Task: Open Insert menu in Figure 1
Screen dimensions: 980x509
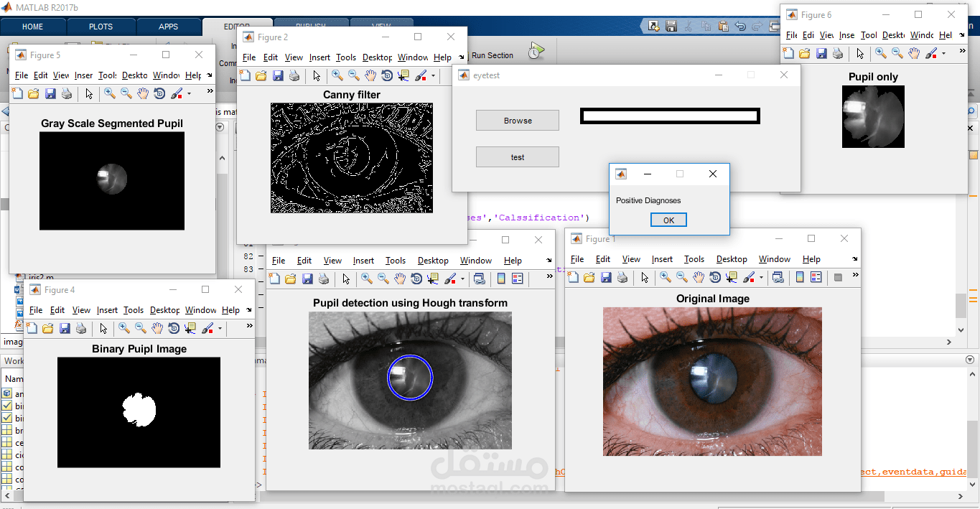Action: [662, 259]
